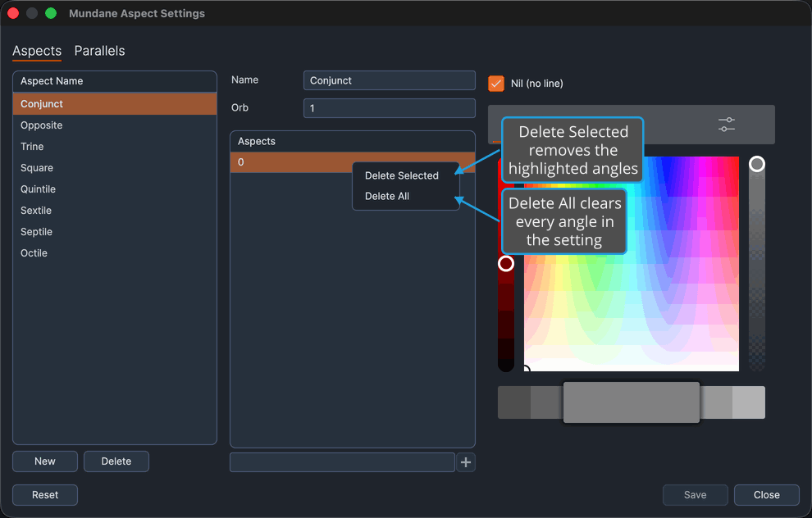Click the opacity slider handle on right
Screen dimensions: 812x518
(756, 164)
